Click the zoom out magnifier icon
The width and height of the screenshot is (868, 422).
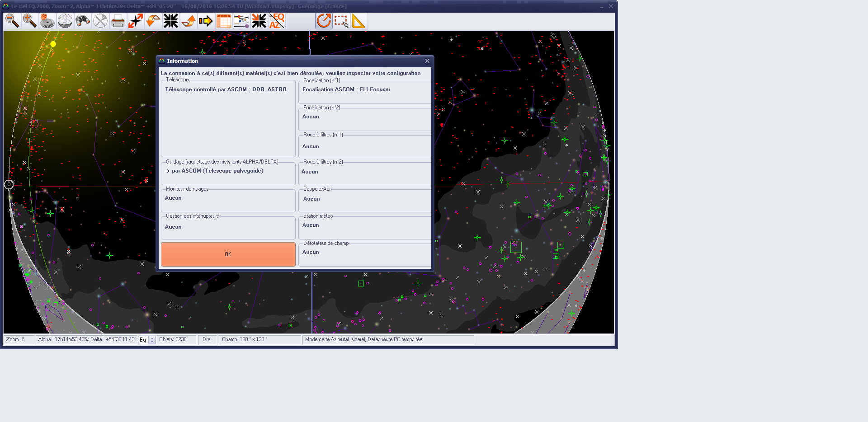[12, 21]
